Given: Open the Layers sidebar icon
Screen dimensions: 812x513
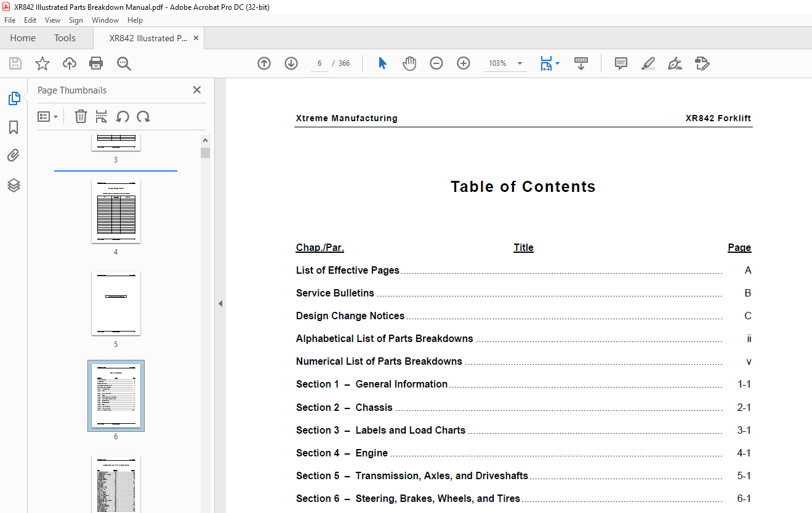Looking at the screenshot, I should [x=14, y=185].
